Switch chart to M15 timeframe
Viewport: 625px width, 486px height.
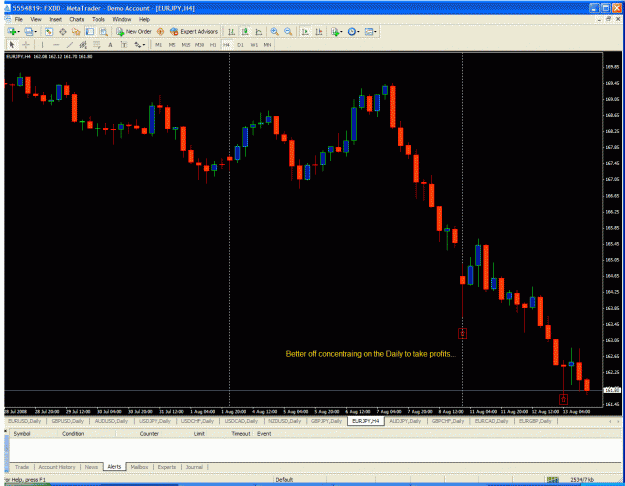[186, 45]
